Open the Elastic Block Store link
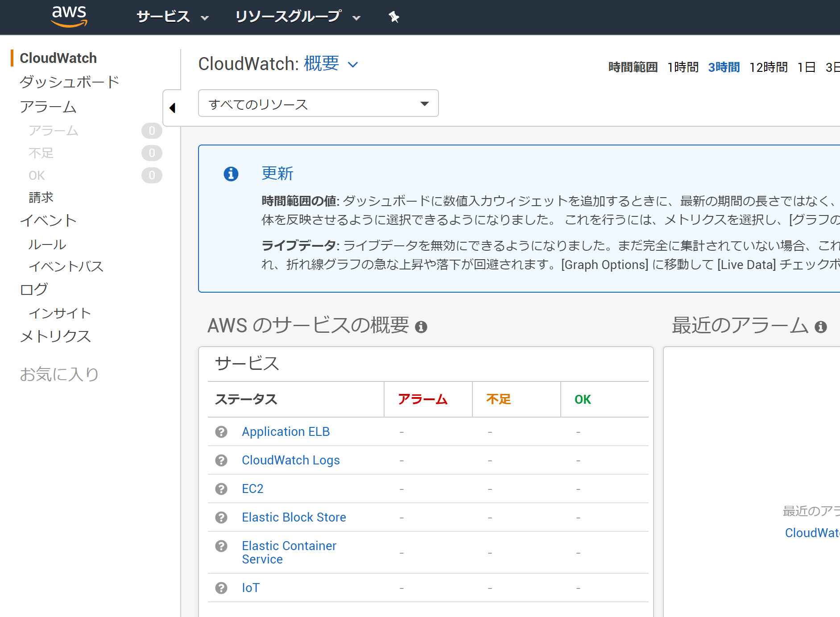This screenshot has height=617, width=840. 294,518
